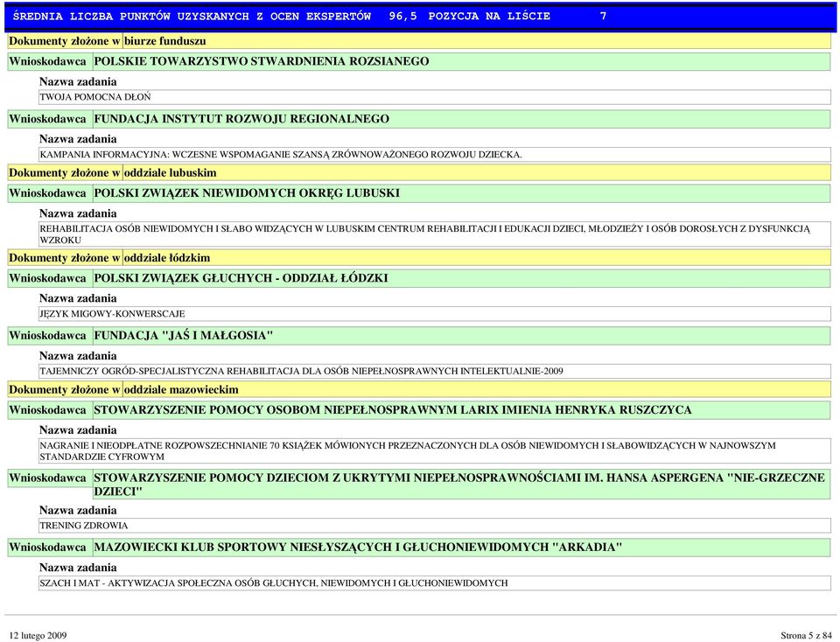Screen dimensions: 840x642
Task: Click 'TAJEMNICZY OGRÓD-SPECJALISTYCZNA REHABILITACJA' task text
Action: (x=302, y=371)
